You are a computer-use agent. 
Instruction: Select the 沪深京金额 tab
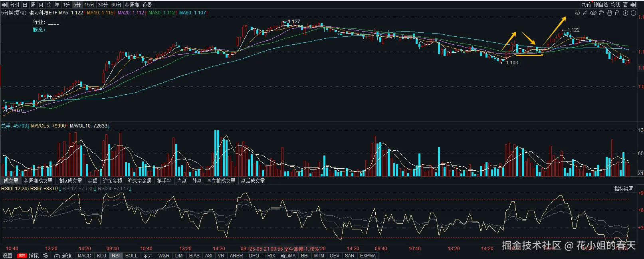(140, 181)
